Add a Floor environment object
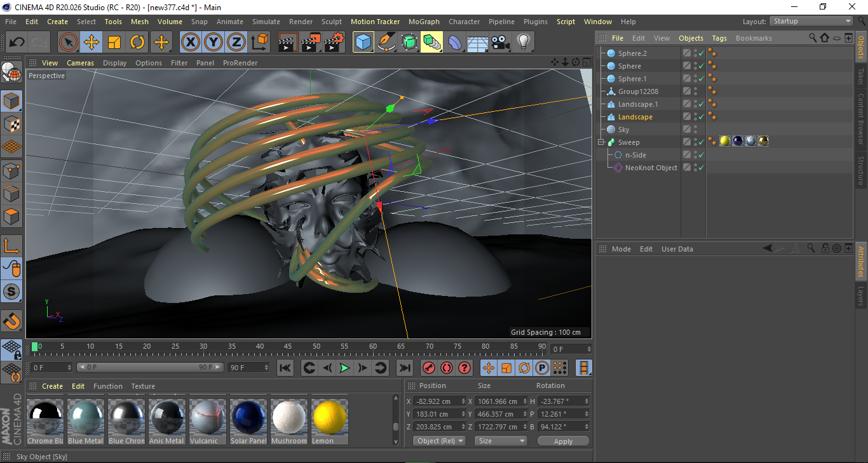This screenshot has width=868, height=463. [478, 43]
